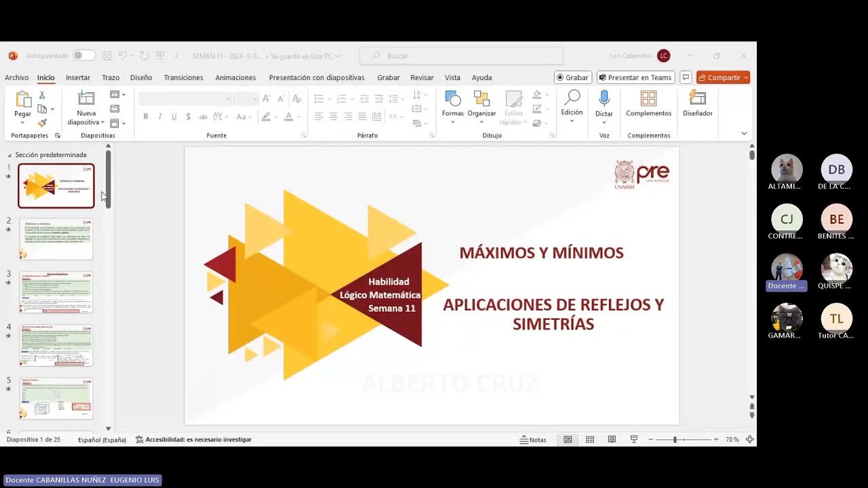Switch to the Transiciones tab
The height and width of the screenshot is (488, 868).
click(183, 77)
